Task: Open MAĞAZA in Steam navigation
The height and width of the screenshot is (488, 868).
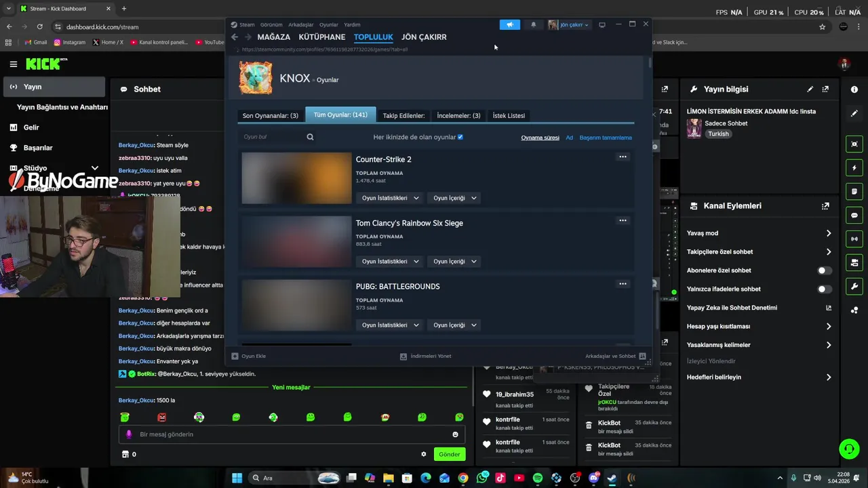Action: coord(274,37)
